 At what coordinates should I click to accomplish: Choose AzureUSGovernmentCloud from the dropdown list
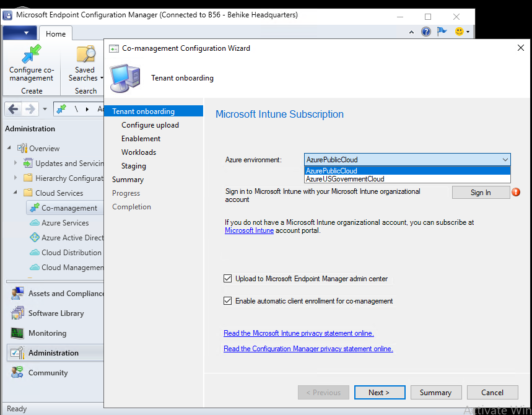pyautogui.click(x=345, y=179)
